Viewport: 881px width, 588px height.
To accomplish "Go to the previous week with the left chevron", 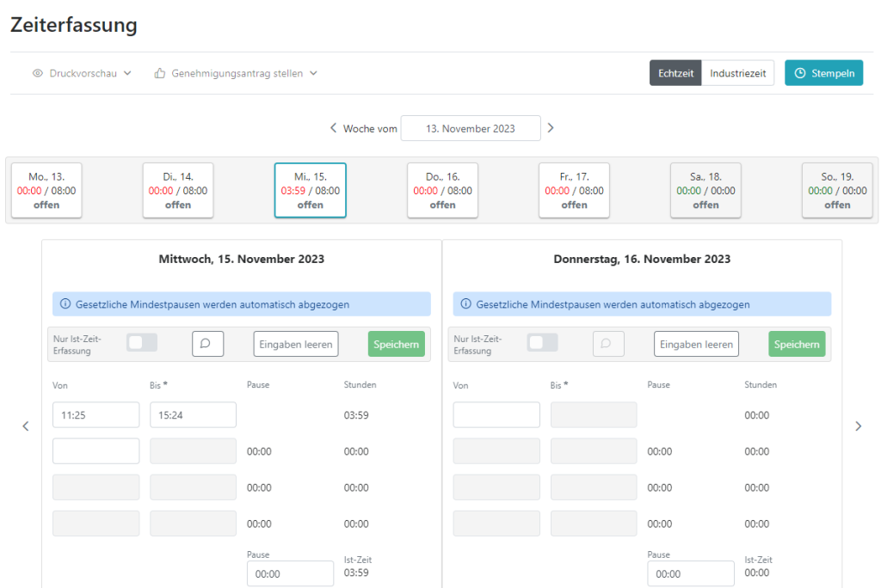I will (333, 128).
